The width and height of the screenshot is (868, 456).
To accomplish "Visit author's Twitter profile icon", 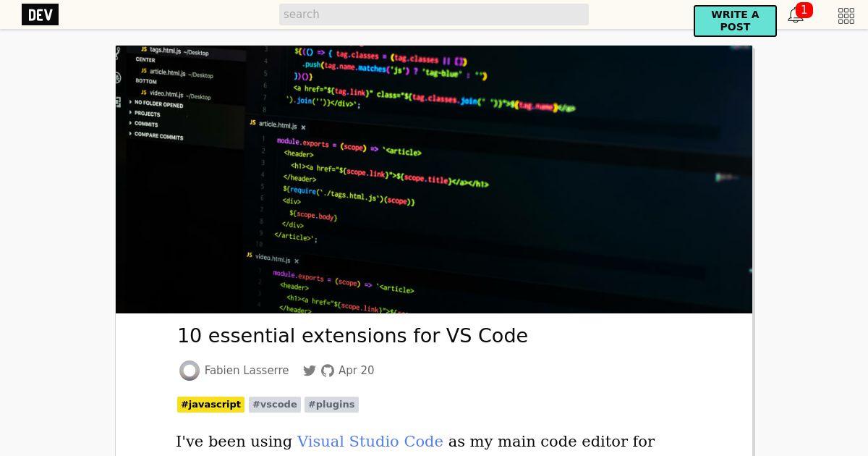I will pos(310,371).
